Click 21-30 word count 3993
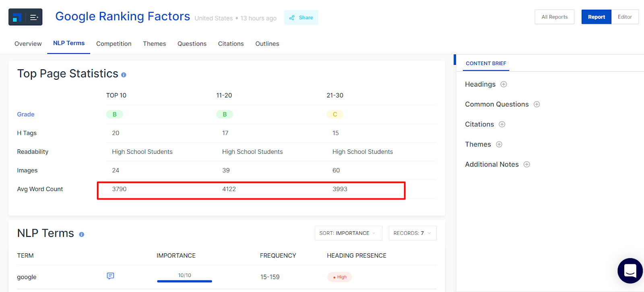 click(340, 189)
